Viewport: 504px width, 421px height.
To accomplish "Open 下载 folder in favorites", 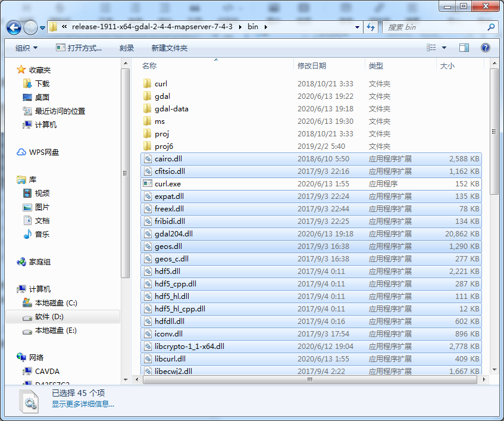I will (36, 83).
